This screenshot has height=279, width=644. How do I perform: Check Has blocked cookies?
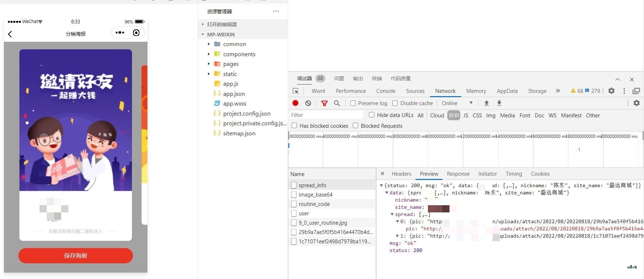point(294,126)
